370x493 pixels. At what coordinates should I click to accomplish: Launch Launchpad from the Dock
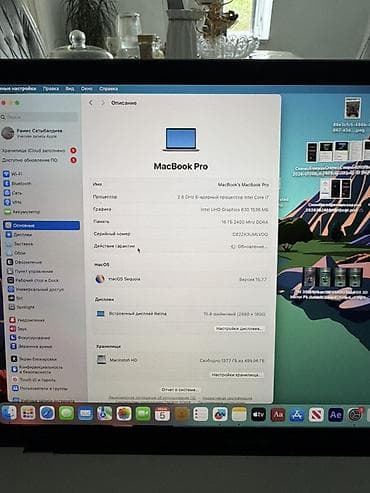pyautogui.click(x=28, y=413)
